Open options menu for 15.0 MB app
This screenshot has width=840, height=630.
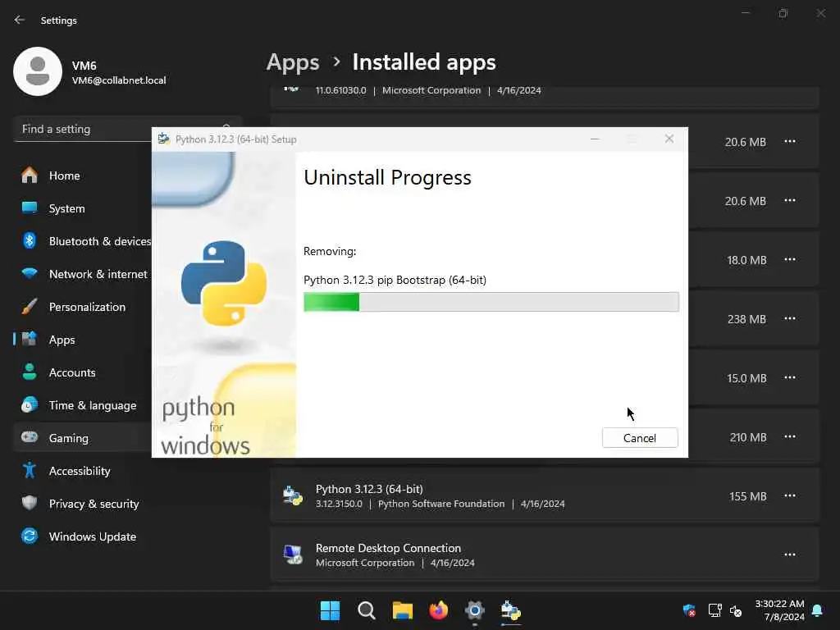click(x=790, y=377)
